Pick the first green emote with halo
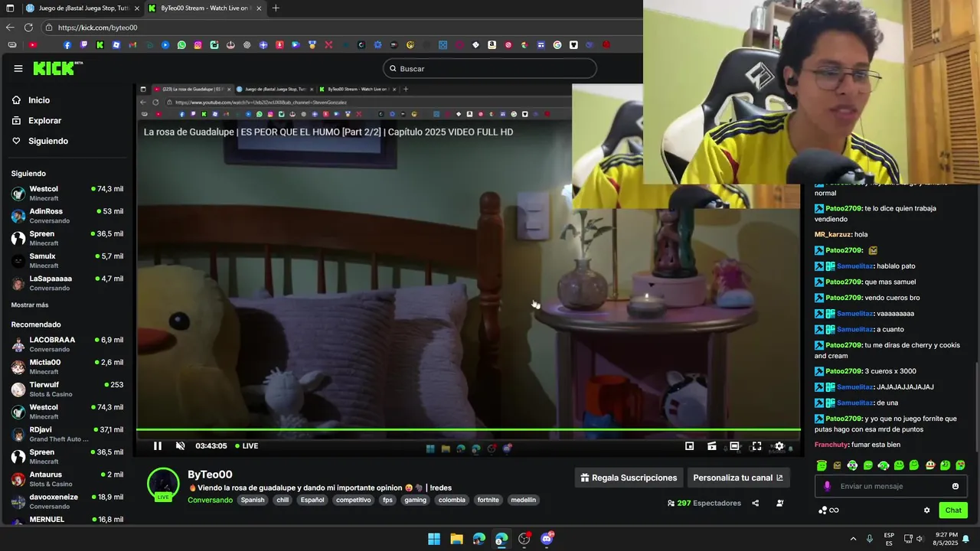The width and height of the screenshot is (980, 551). pyautogui.click(x=822, y=465)
